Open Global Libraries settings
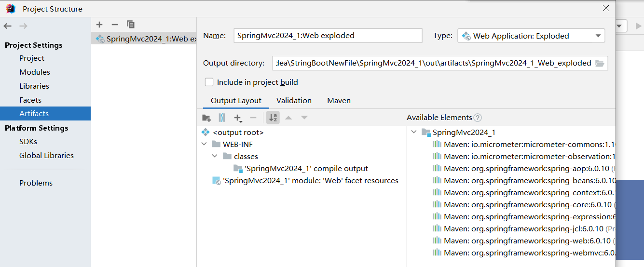This screenshot has height=267, width=644. coord(45,156)
